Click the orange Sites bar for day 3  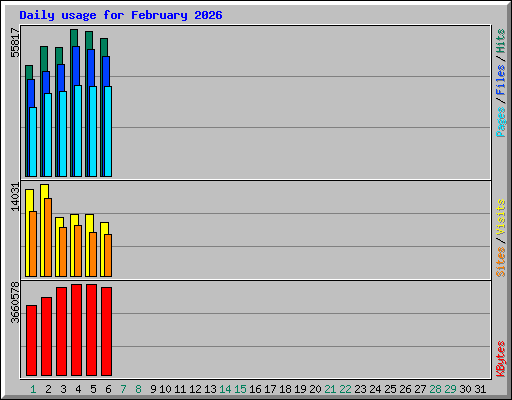[x=63, y=252]
